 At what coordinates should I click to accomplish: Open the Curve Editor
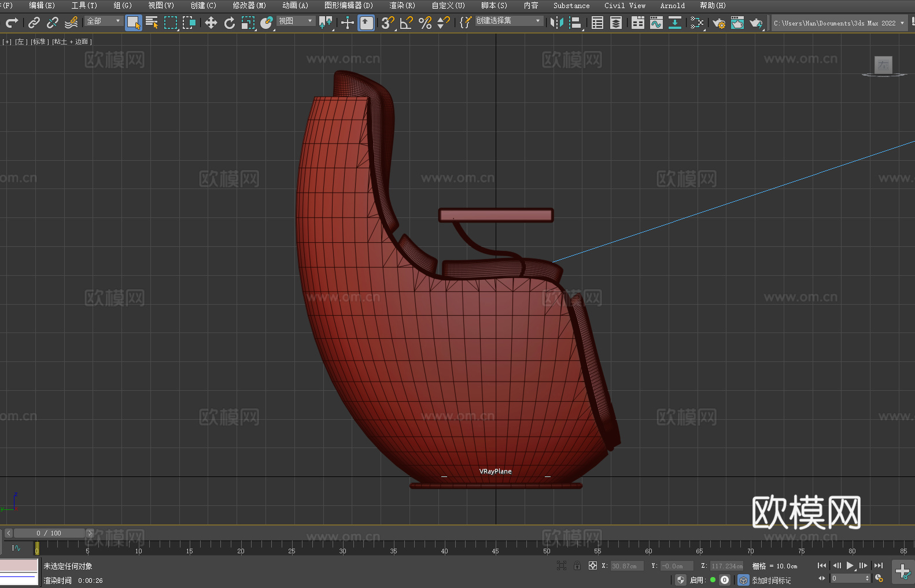coord(656,23)
